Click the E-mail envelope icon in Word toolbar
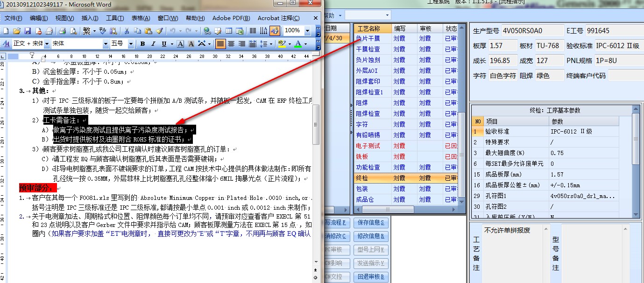644x283 pixels. tap(49, 31)
